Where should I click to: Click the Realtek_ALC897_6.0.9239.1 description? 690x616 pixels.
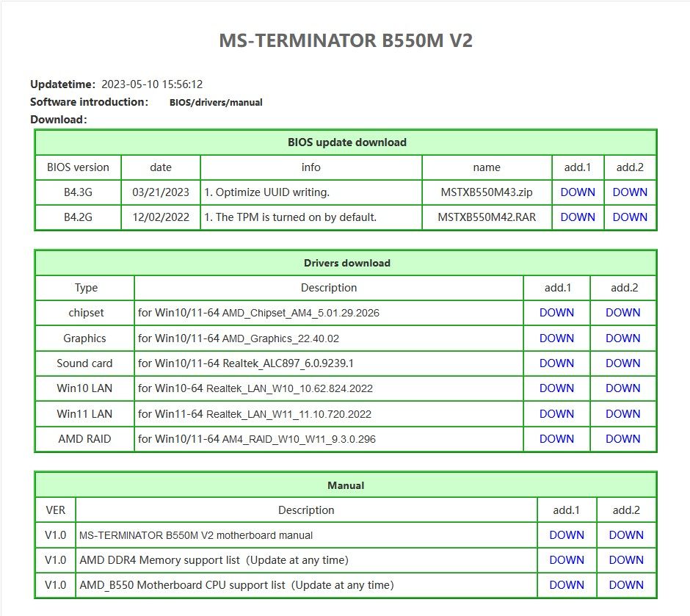246,363
